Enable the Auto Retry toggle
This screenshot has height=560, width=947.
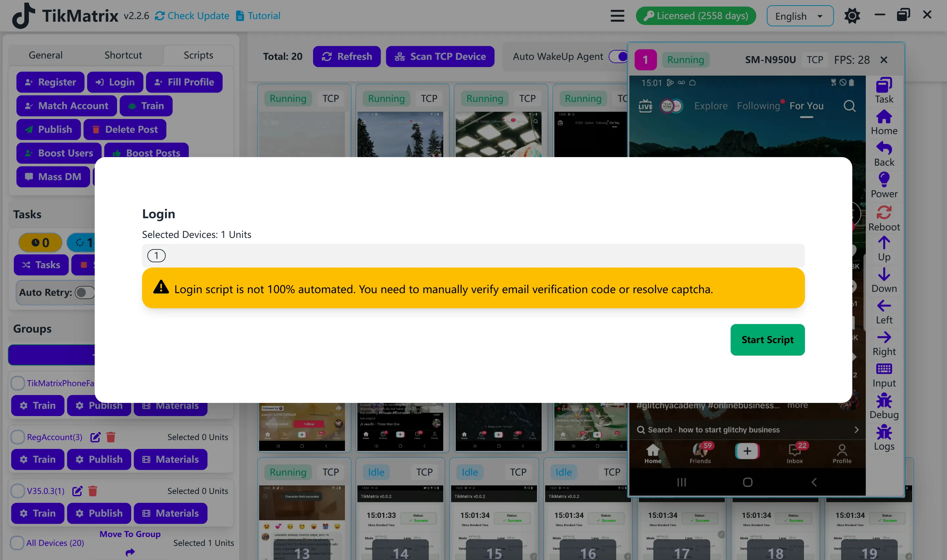(85, 292)
